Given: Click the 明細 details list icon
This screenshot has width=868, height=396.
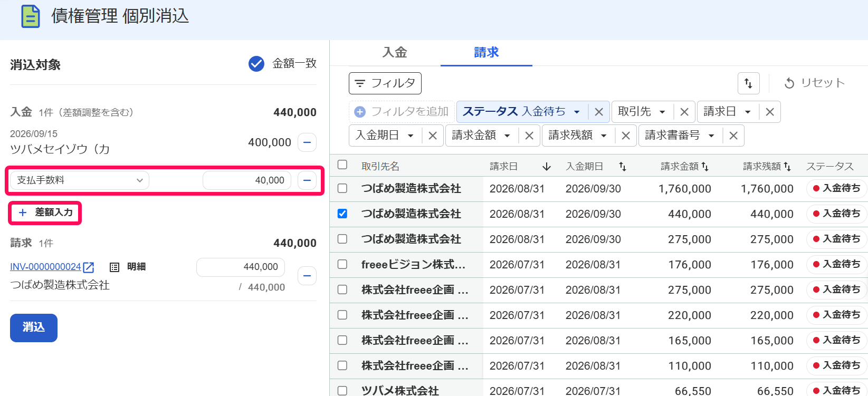Looking at the screenshot, I should click(115, 267).
